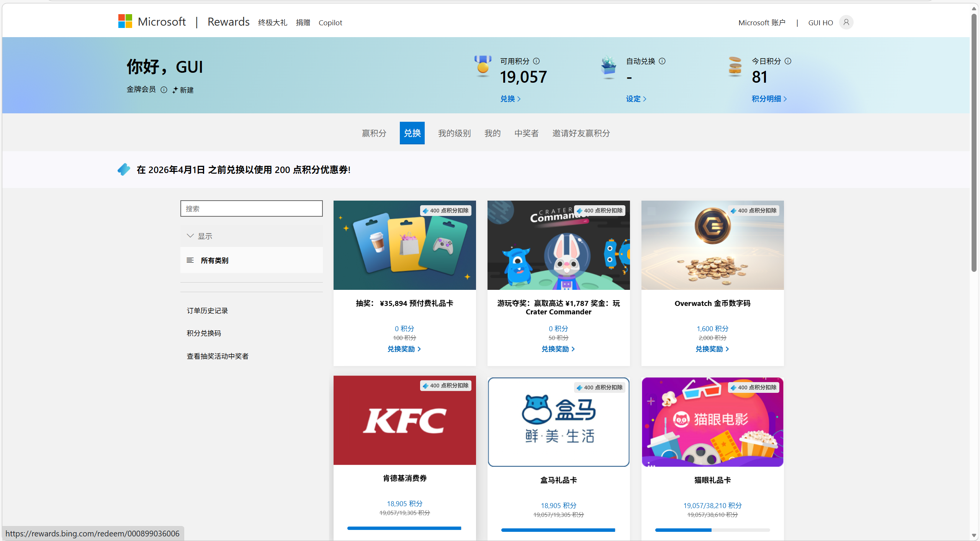Open the info icon next to 今日积分

tap(788, 60)
